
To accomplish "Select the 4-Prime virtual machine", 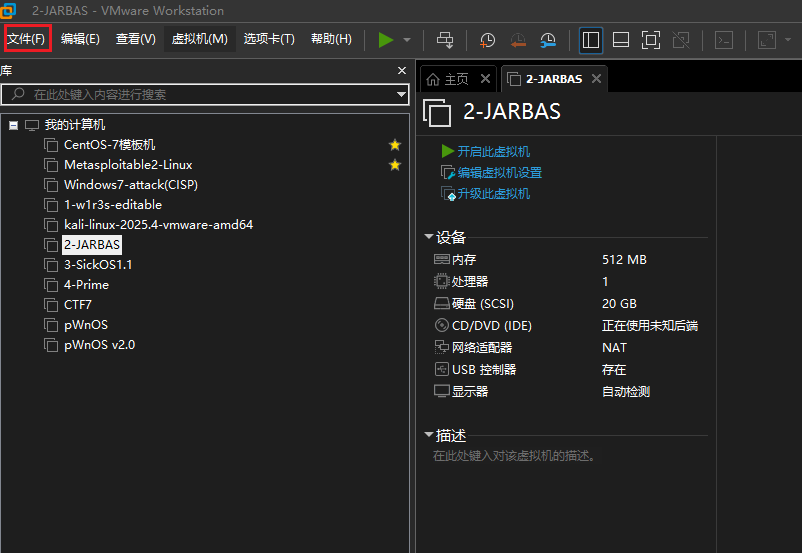I will tap(86, 284).
